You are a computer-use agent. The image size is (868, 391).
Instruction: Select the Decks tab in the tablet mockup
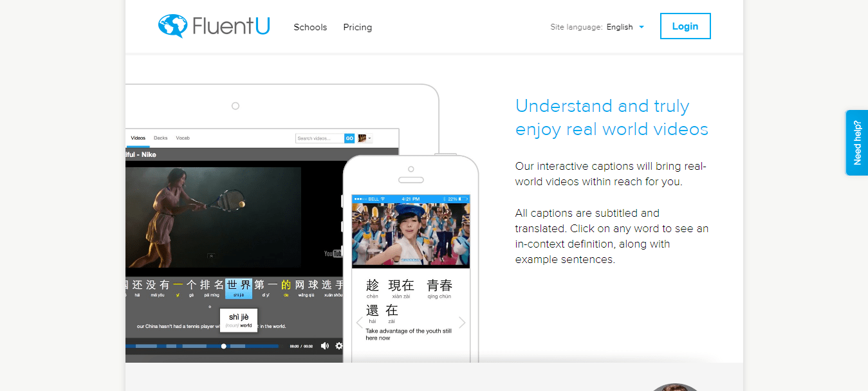[x=161, y=138]
